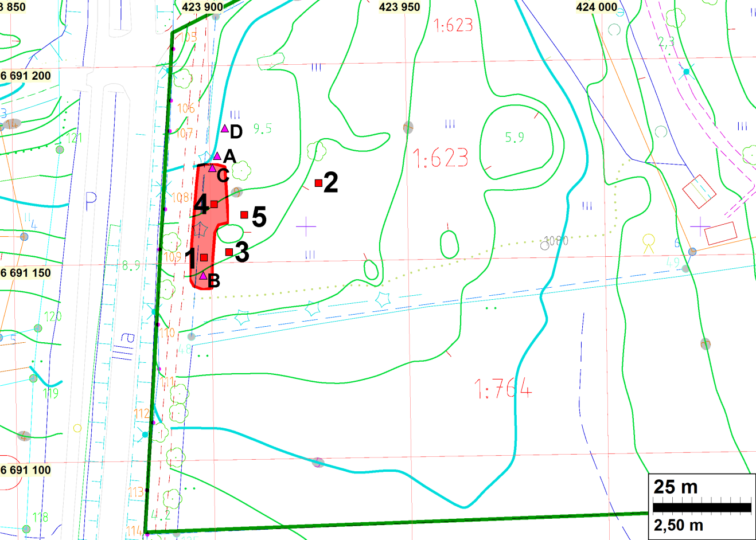
Task: Select the red square marker labeled 2
Action: (318, 183)
